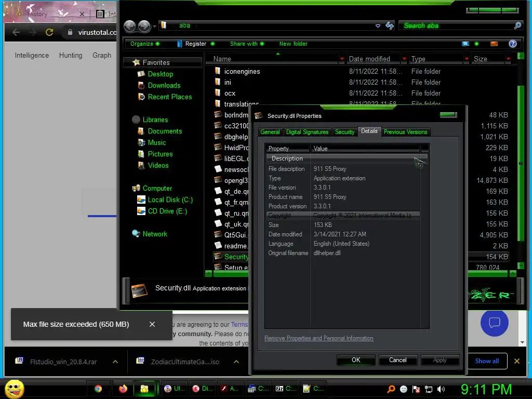532x399 pixels.
Task: Switch to the Security tab
Action: [x=344, y=132]
